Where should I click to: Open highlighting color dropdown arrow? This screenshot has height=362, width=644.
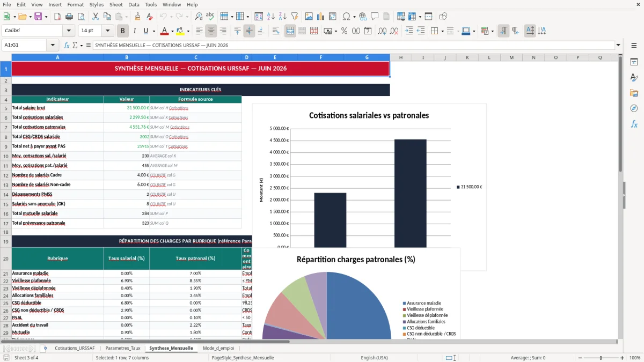(x=188, y=31)
